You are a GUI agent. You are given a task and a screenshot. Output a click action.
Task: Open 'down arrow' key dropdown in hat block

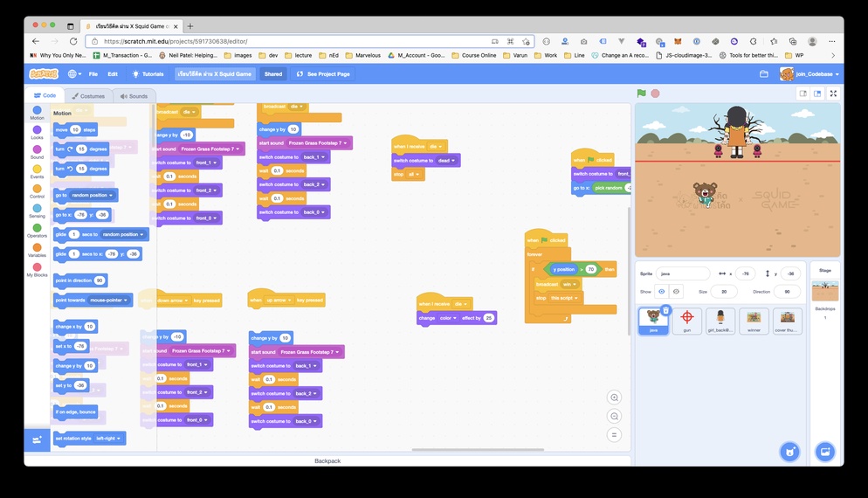click(x=173, y=301)
